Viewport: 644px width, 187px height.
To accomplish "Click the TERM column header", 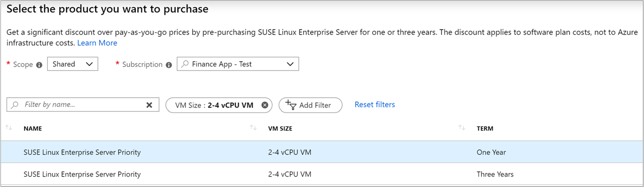I will 485,128.
